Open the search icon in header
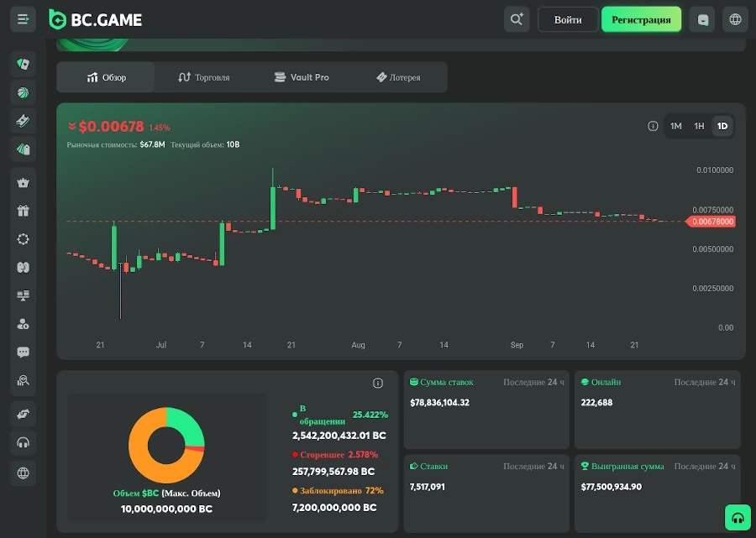Viewport: 756px width, 538px height. coord(517,19)
